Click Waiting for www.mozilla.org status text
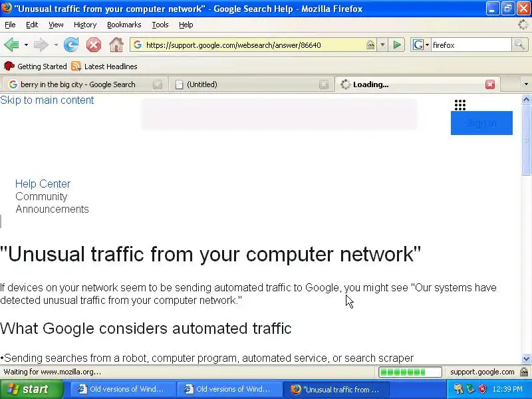 click(53, 372)
